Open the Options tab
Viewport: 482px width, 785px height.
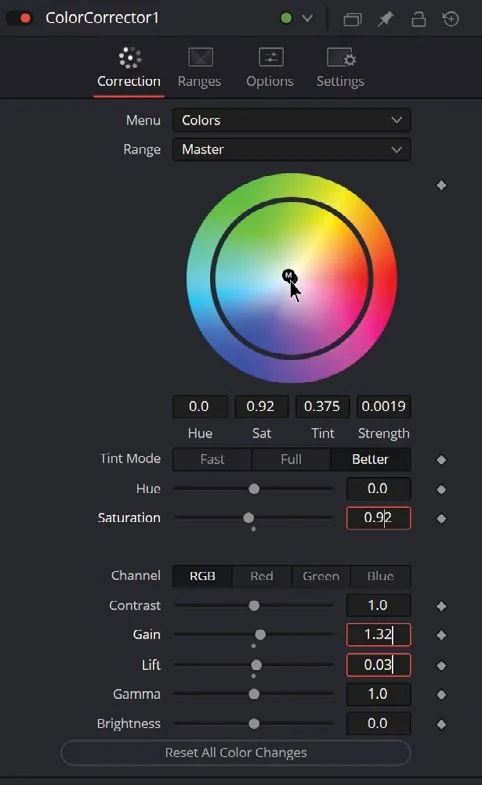click(x=270, y=68)
